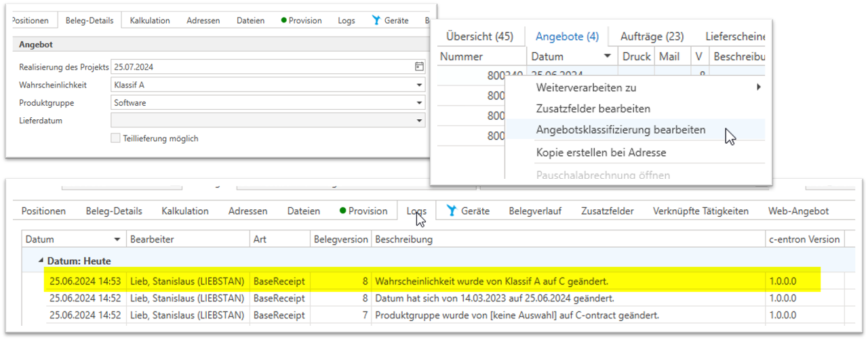The height and width of the screenshot is (340, 868).
Task: Collapse the Datum: Heute group
Action: pyautogui.click(x=41, y=261)
